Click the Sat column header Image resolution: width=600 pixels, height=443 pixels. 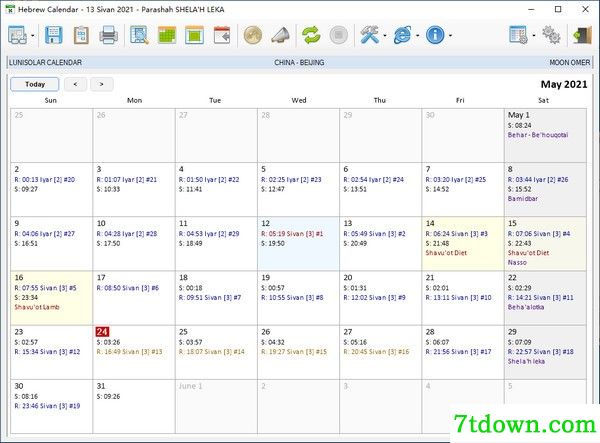click(543, 100)
